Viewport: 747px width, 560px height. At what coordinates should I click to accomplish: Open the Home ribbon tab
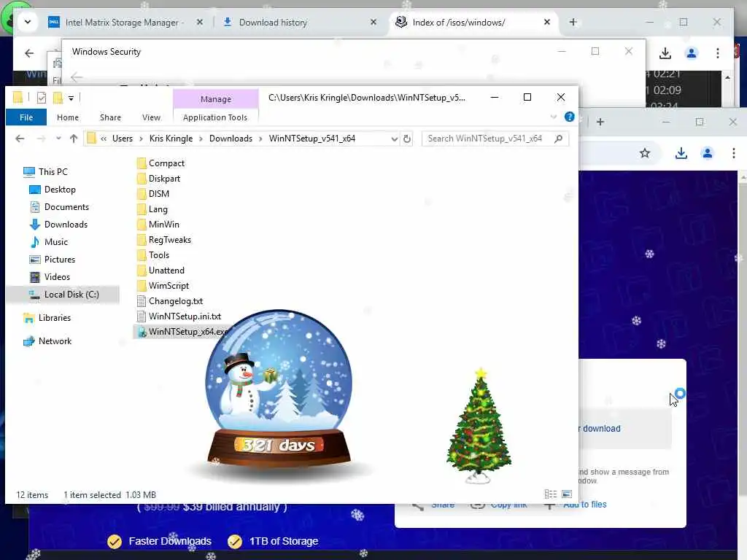click(68, 117)
